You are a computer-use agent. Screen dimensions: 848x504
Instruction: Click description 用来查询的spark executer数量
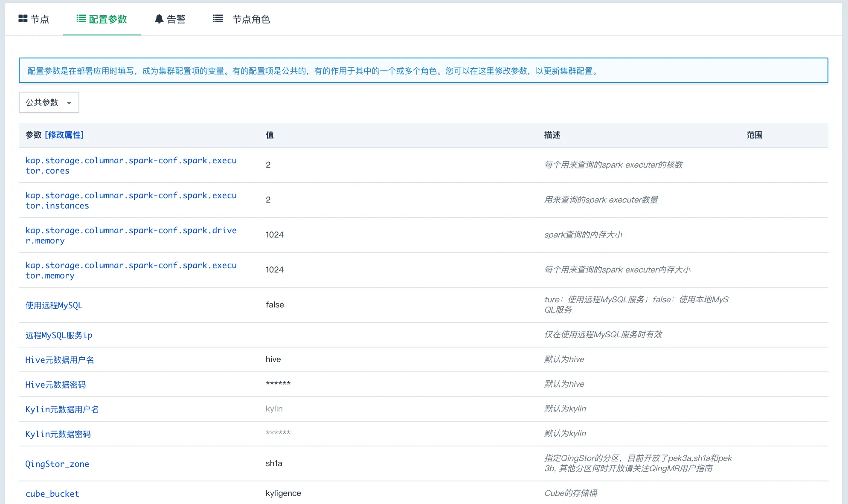point(601,200)
